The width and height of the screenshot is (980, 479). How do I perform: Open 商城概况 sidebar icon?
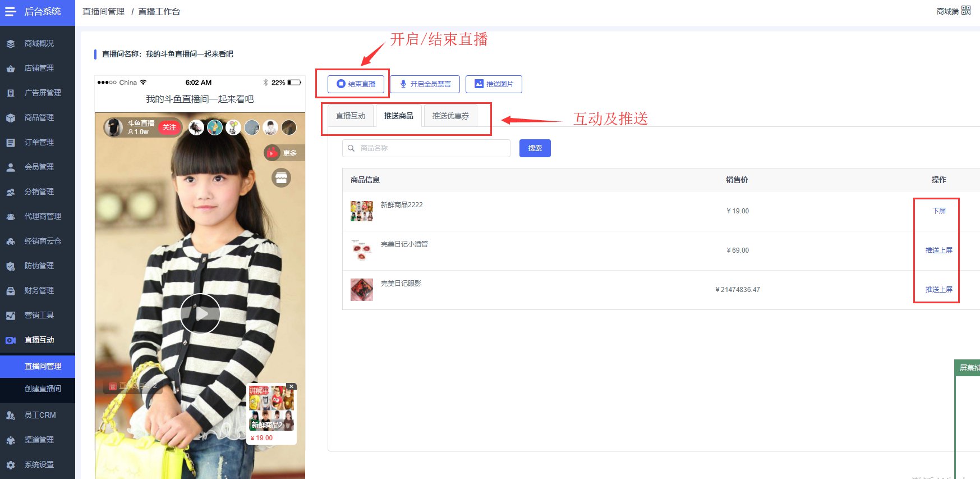(x=11, y=43)
